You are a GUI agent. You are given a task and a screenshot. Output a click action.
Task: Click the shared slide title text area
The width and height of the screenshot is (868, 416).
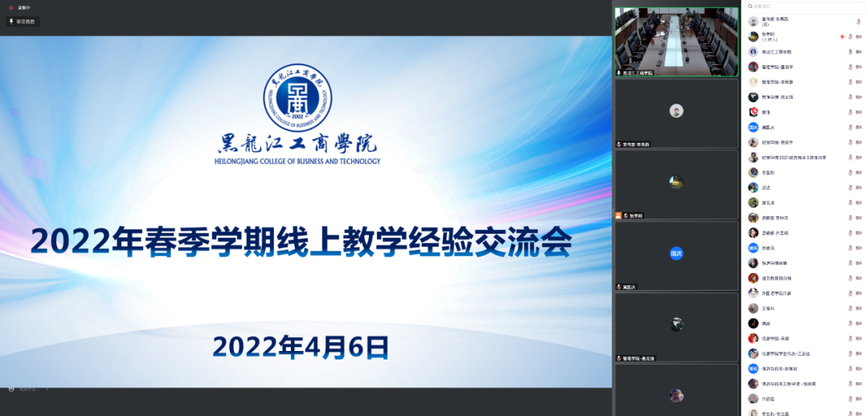pyautogui.click(x=301, y=242)
